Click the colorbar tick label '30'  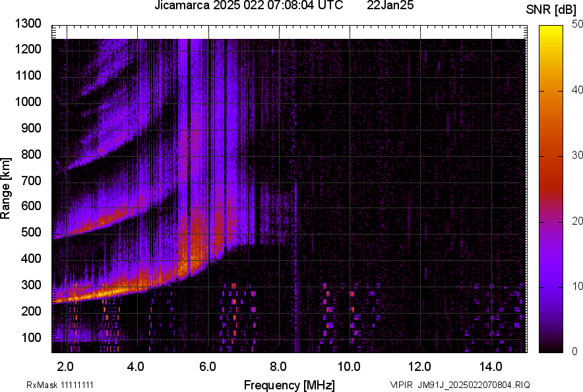577,155
